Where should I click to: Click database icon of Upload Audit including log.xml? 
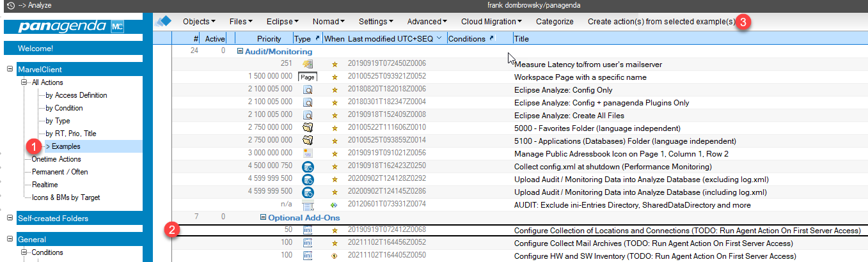pyautogui.click(x=308, y=192)
